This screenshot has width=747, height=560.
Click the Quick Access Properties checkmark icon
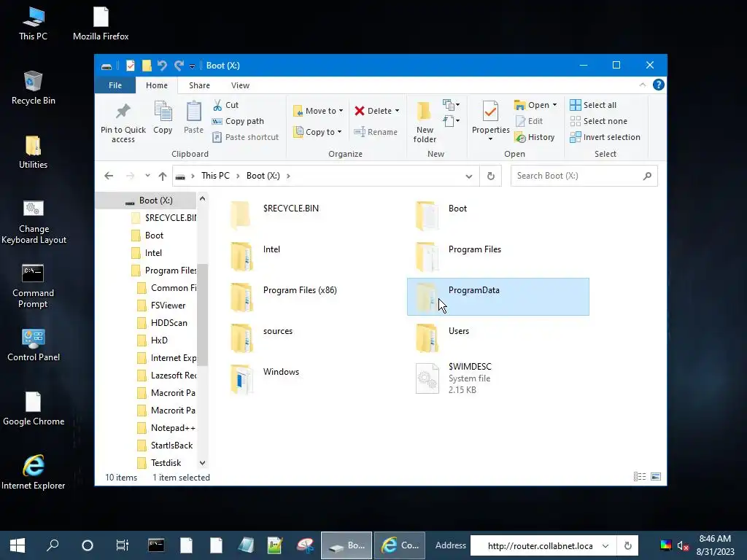click(130, 66)
